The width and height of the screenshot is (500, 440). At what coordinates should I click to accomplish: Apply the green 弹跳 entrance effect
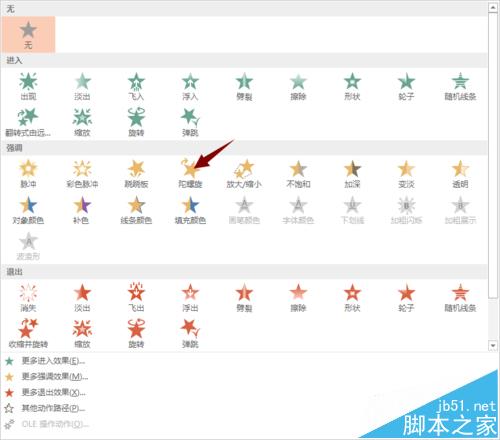[190, 122]
